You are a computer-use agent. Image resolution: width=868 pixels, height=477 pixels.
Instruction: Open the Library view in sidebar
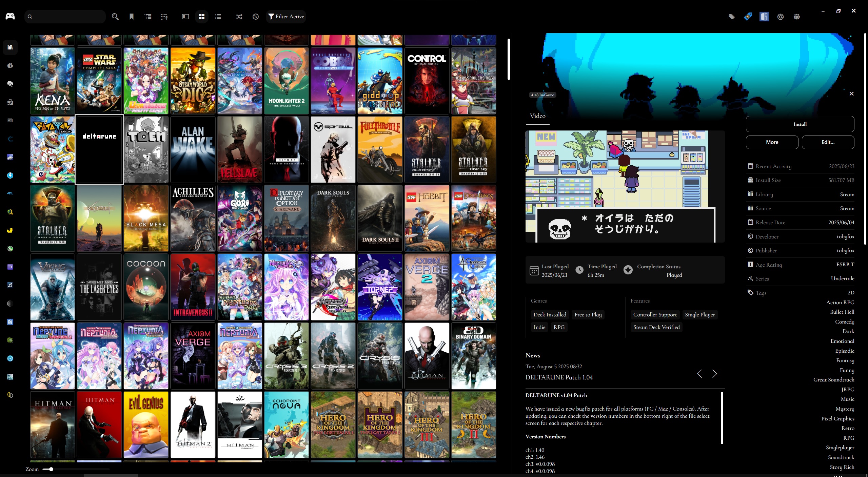(x=10, y=47)
